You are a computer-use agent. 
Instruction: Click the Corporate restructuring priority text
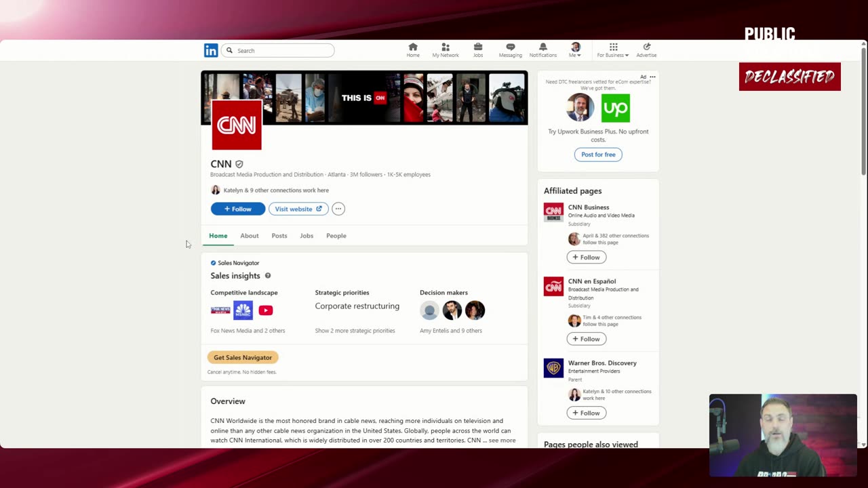(357, 306)
